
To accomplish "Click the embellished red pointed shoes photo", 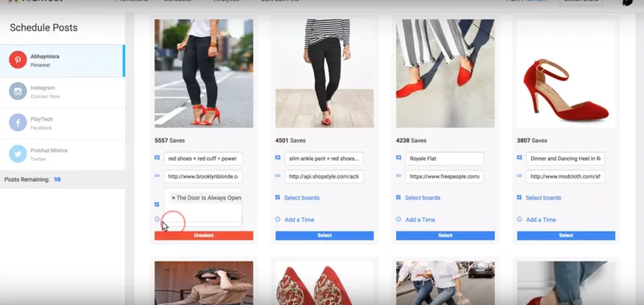I will click(324, 283).
